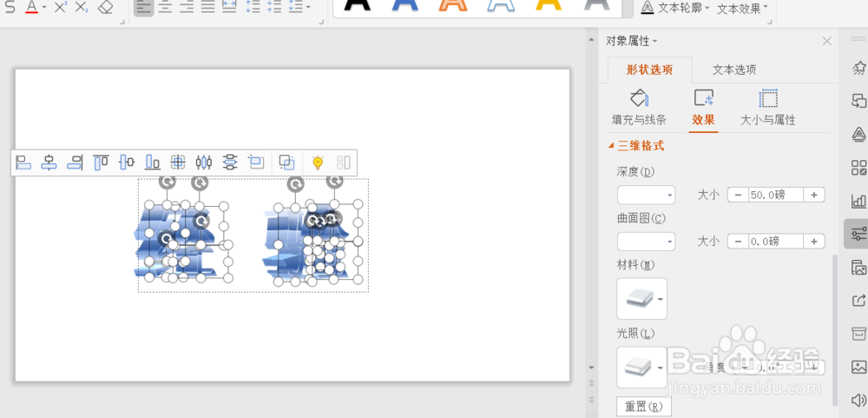Click the 0.0磅 contour size field

coord(775,242)
